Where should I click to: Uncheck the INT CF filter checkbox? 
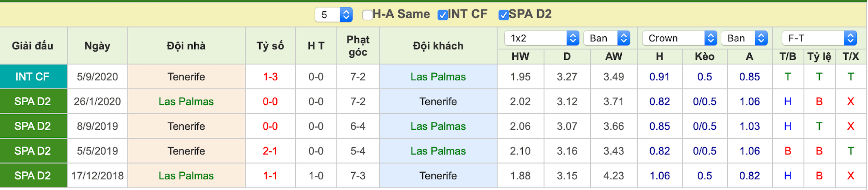coord(442,15)
